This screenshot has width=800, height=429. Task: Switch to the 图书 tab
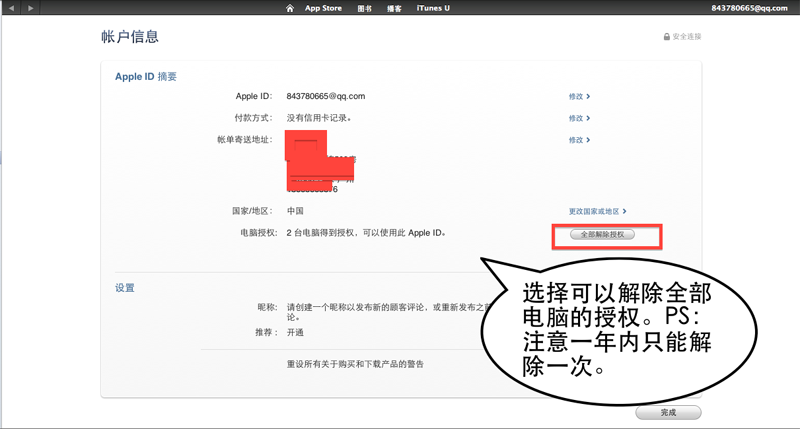pos(365,8)
